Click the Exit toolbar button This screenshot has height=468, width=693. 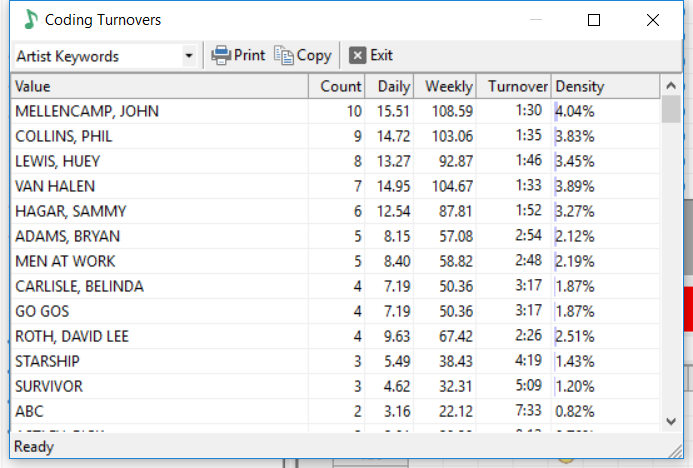point(370,56)
